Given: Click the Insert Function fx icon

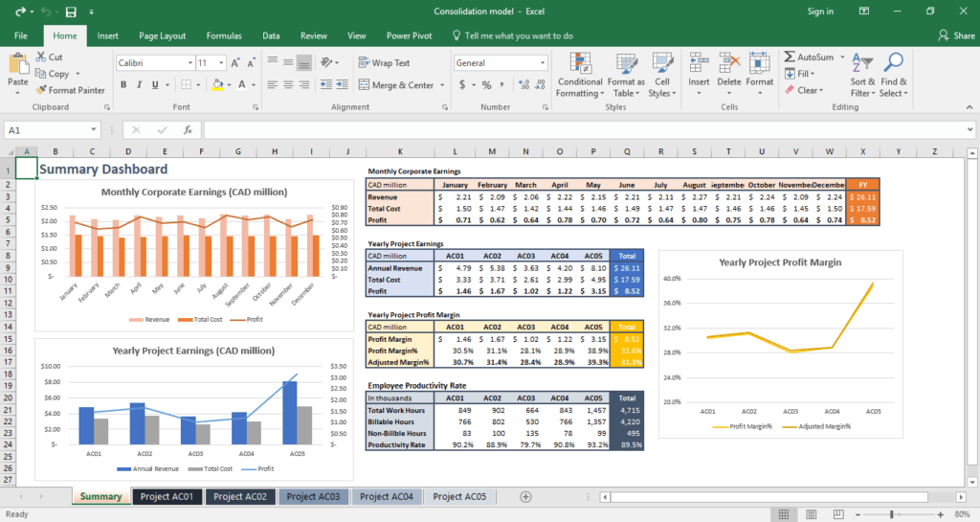Looking at the screenshot, I should pos(188,129).
